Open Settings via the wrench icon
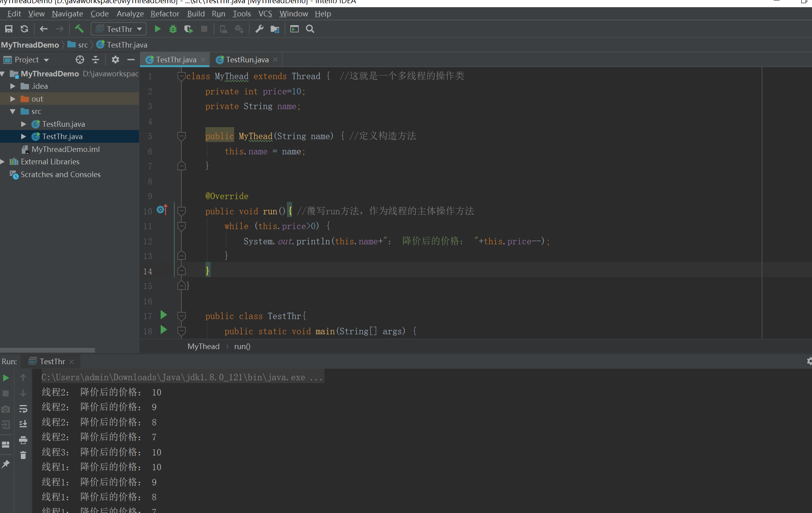812x513 pixels. tap(259, 29)
